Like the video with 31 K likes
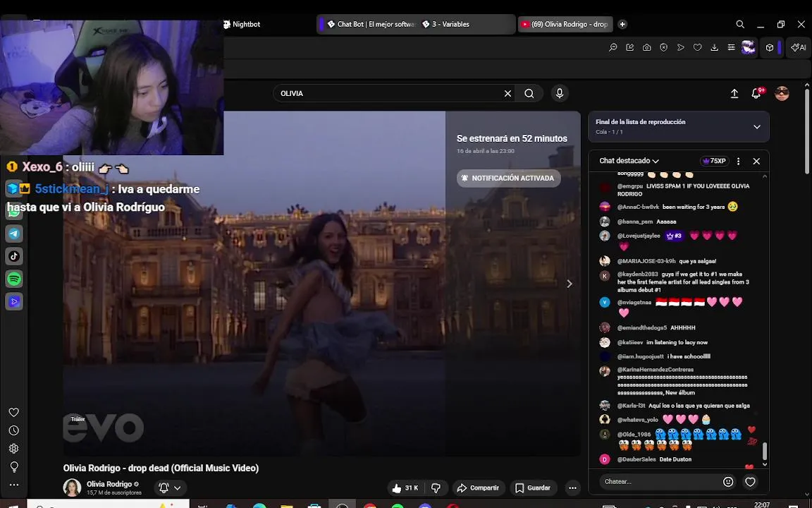 click(405, 488)
